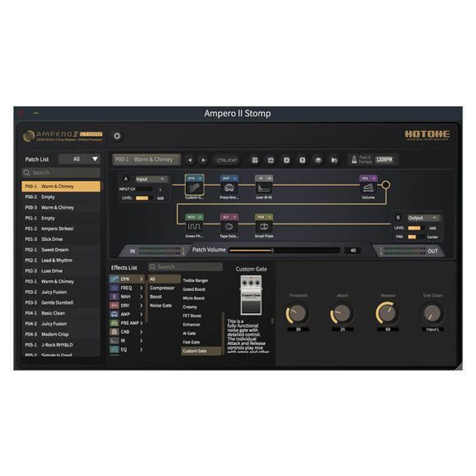The image size is (476, 476).
Task: Select the Compressor subcategory
Action: [x=162, y=288]
